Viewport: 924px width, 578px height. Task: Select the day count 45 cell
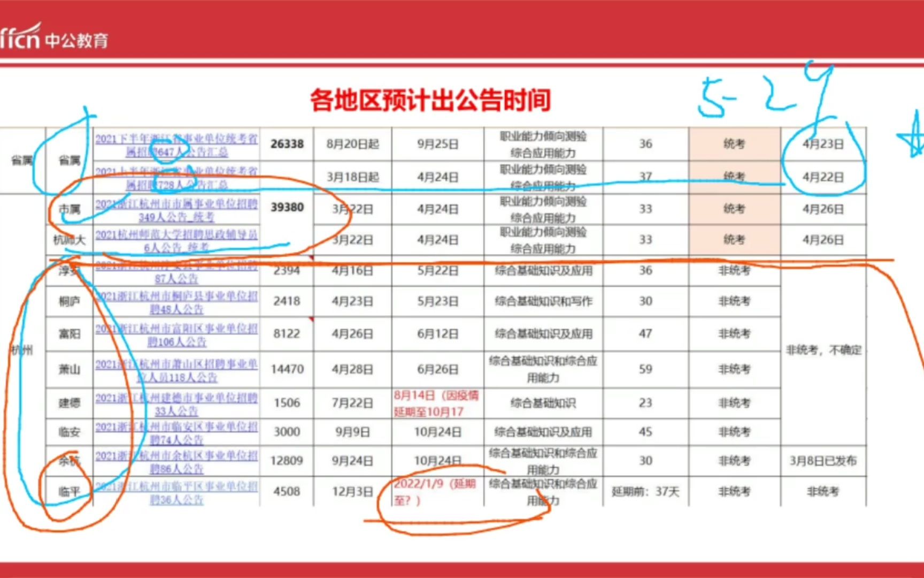(645, 432)
